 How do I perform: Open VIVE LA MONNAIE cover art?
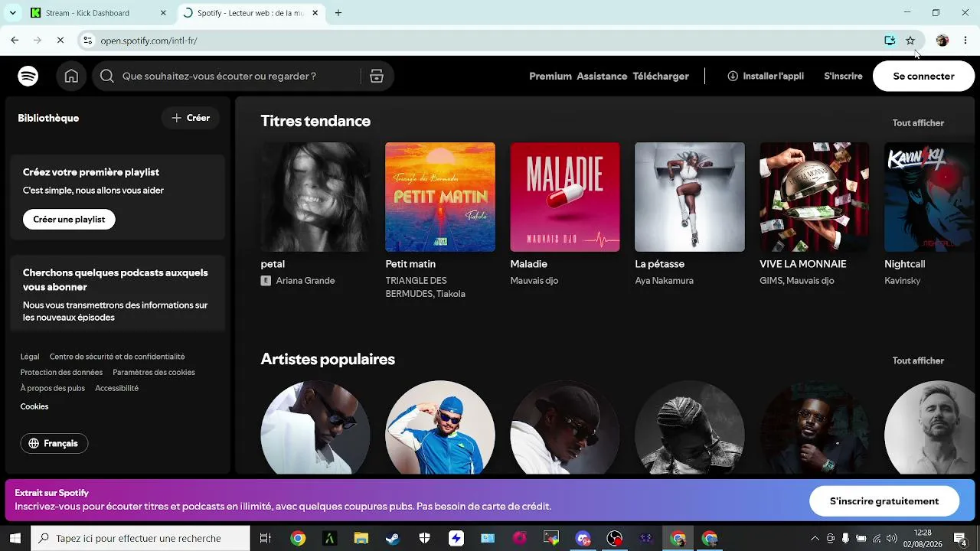tap(815, 197)
